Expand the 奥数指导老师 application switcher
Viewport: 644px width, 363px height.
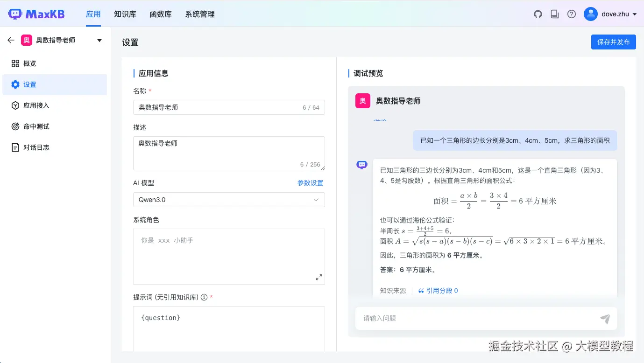click(99, 41)
